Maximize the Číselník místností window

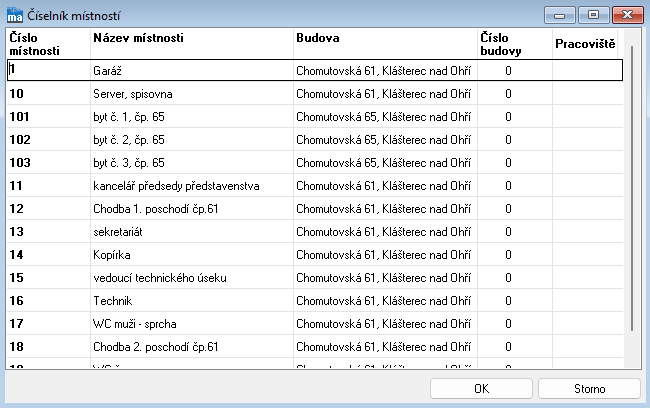click(x=594, y=15)
